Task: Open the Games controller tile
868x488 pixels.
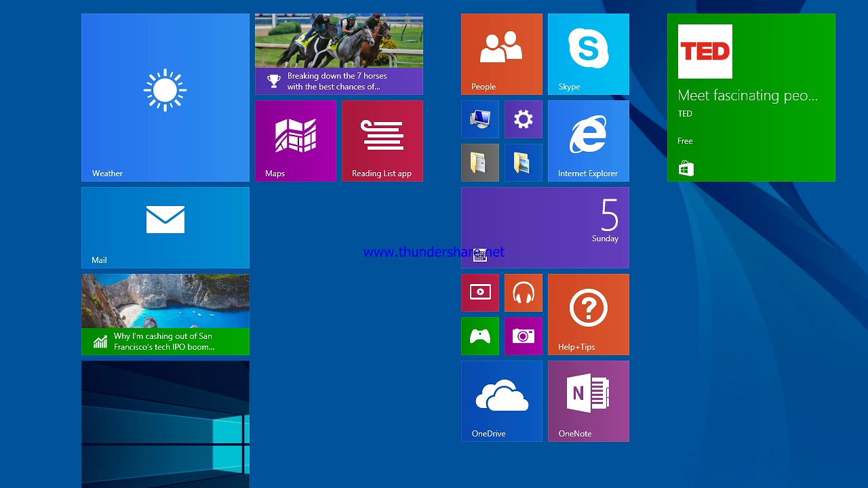Action: (480, 336)
